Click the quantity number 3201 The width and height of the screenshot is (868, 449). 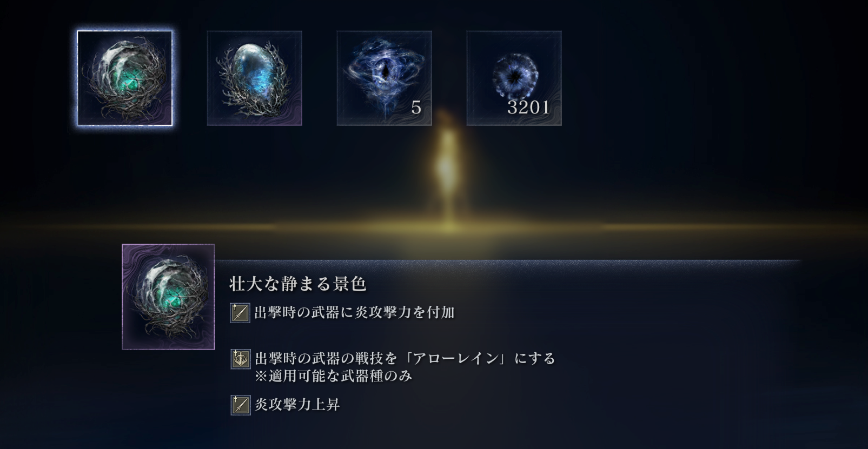click(x=528, y=108)
